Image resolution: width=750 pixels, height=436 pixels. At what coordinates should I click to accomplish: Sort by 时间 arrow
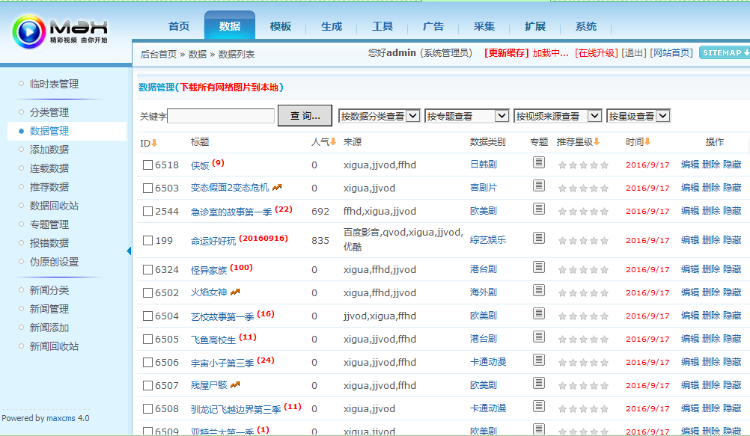[x=648, y=142]
